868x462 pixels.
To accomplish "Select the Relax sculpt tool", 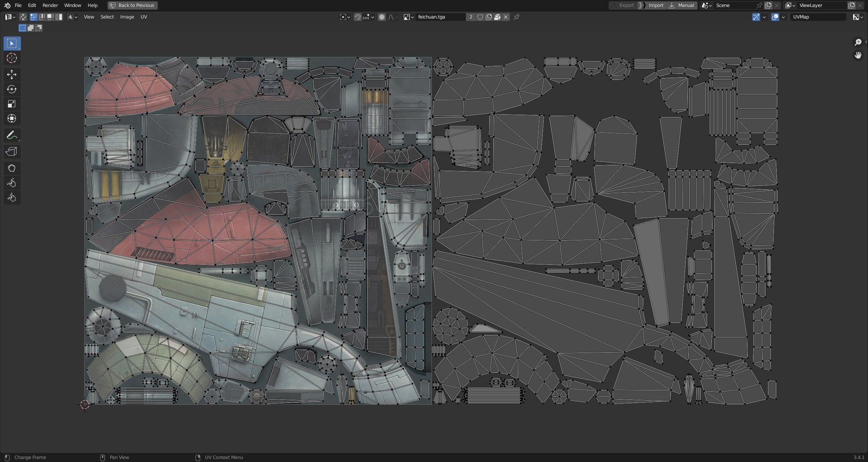I will click(12, 183).
